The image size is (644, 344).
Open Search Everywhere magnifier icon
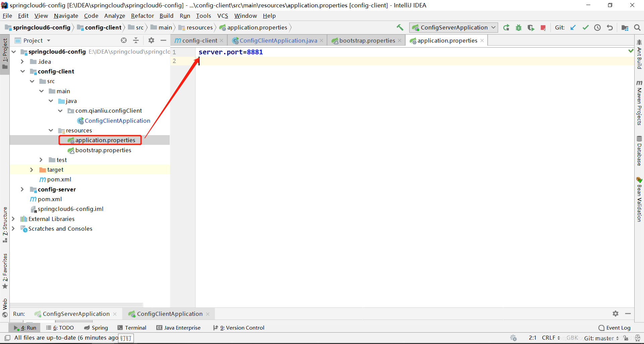click(x=637, y=27)
